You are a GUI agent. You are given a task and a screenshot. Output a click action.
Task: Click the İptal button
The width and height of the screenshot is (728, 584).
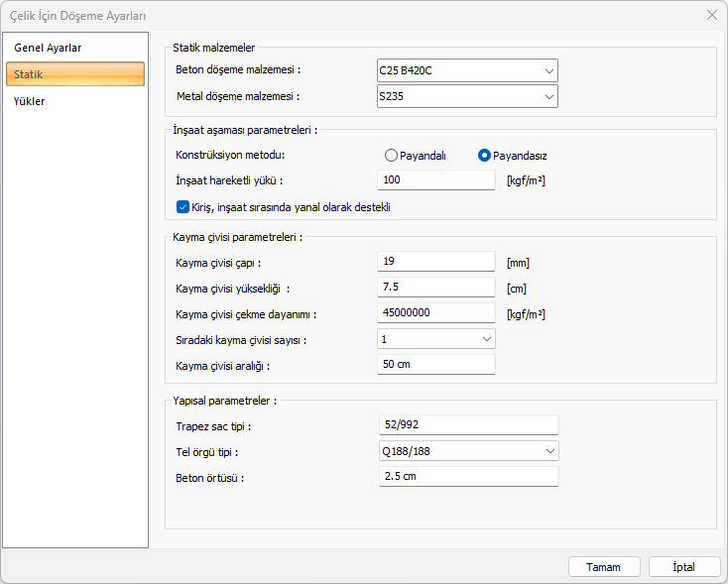[684, 567]
